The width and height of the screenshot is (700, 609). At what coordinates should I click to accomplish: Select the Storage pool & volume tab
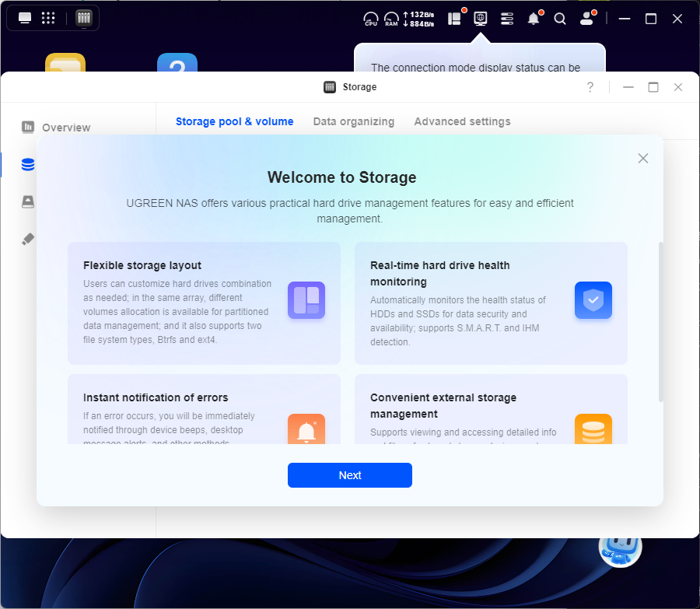(x=234, y=121)
